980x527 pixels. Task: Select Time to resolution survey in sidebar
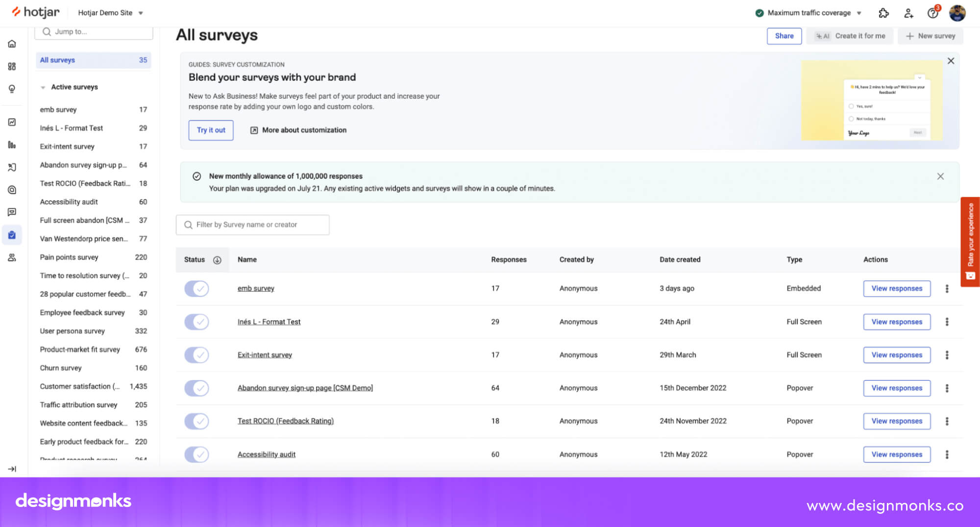[94, 276]
